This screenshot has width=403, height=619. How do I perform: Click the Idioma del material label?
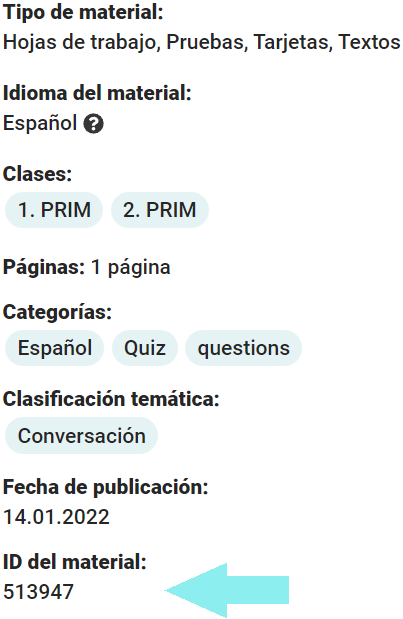pyautogui.click(x=97, y=93)
